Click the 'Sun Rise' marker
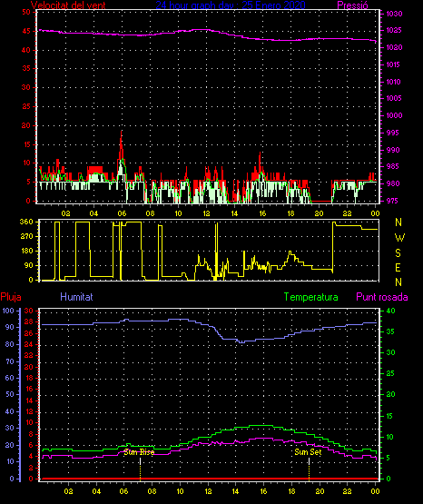The width and height of the screenshot is (423, 504). pos(139,452)
